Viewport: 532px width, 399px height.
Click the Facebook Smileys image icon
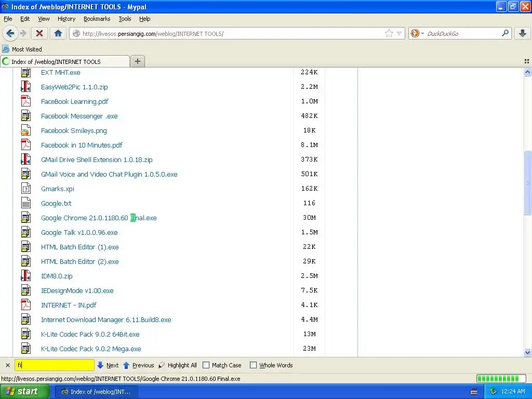point(26,130)
